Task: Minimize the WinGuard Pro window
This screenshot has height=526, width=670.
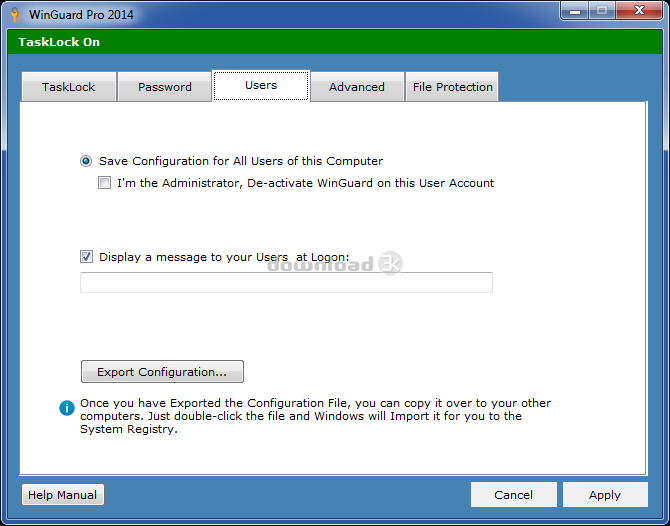Action: point(575,11)
